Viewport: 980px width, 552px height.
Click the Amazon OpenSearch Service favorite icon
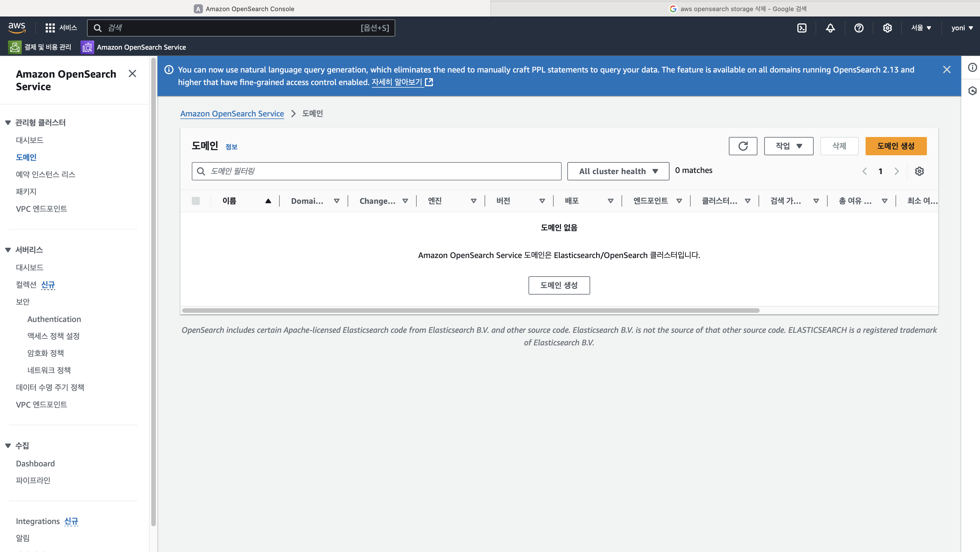(87, 47)
